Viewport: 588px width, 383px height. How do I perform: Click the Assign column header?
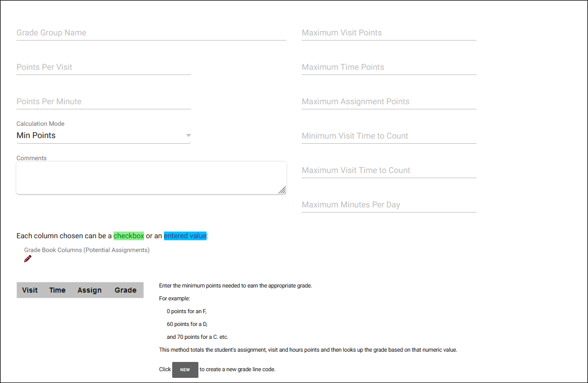[x=89, y=290]
